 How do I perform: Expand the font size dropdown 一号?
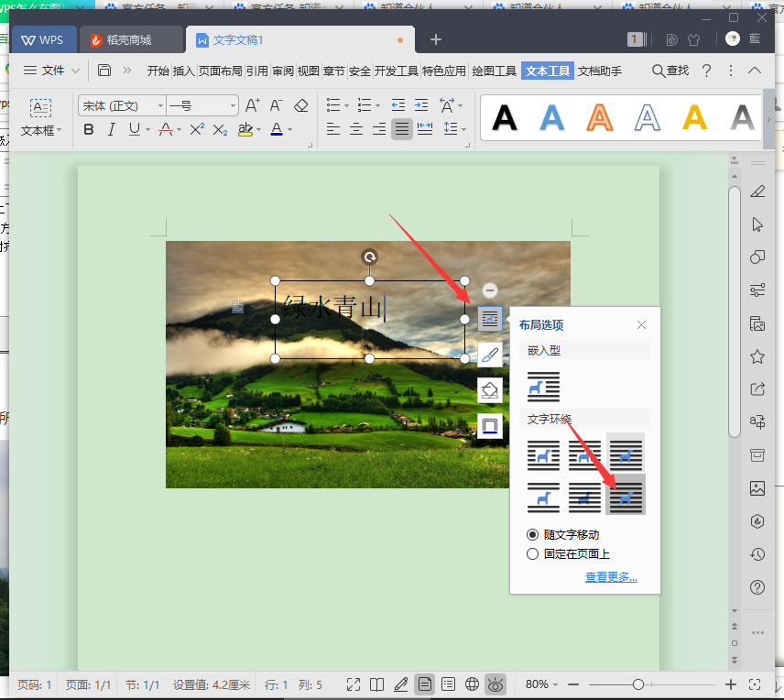[x=234, y=106]
